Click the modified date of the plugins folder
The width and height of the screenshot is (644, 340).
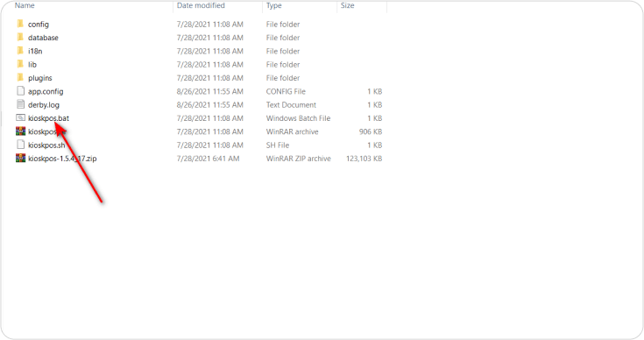[x=210, y=78]
